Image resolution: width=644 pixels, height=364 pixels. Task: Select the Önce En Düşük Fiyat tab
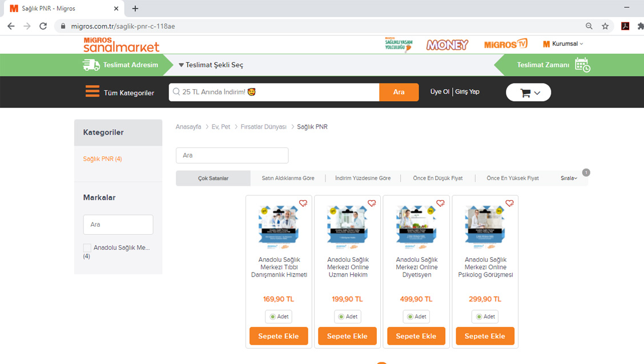(437, 178)
